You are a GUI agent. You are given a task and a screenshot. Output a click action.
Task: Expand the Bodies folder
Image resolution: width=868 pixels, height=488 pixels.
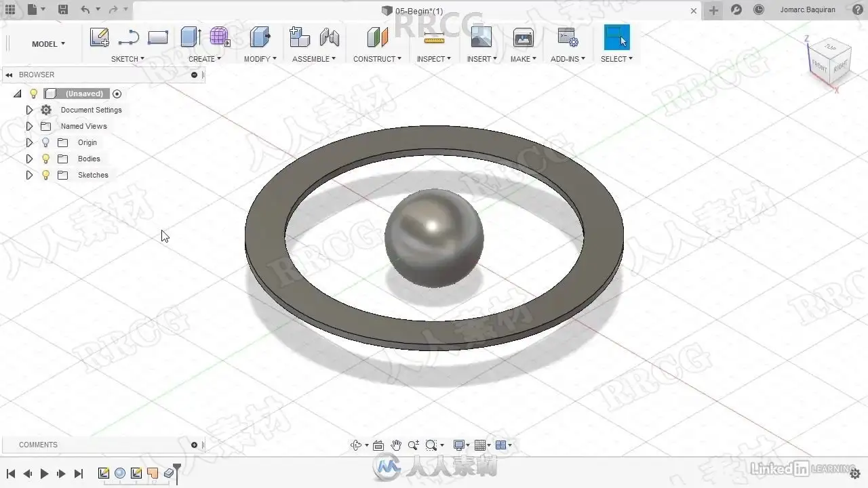pos(29,159)
